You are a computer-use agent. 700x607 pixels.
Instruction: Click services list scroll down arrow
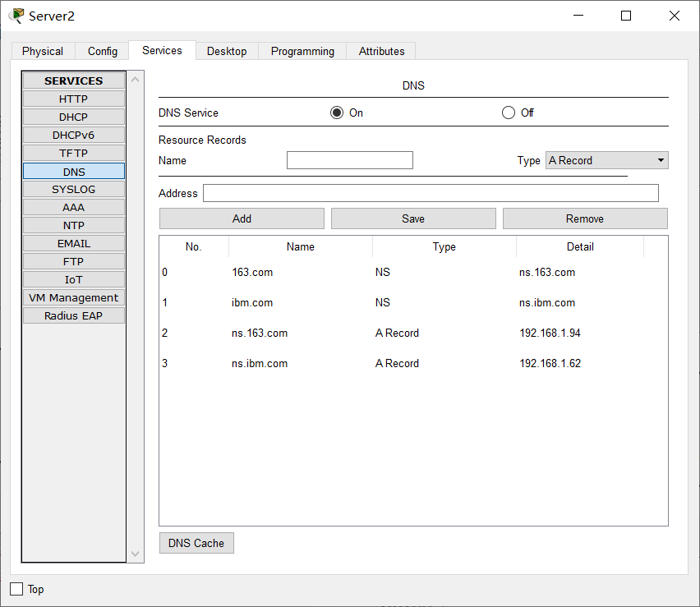click(136, 554)
